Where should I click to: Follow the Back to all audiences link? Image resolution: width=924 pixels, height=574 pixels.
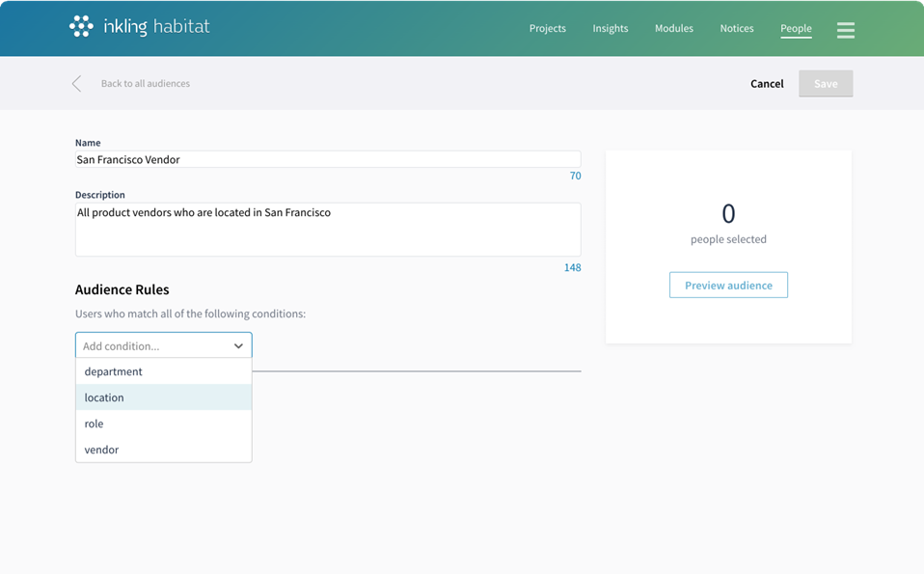point(146,84)
